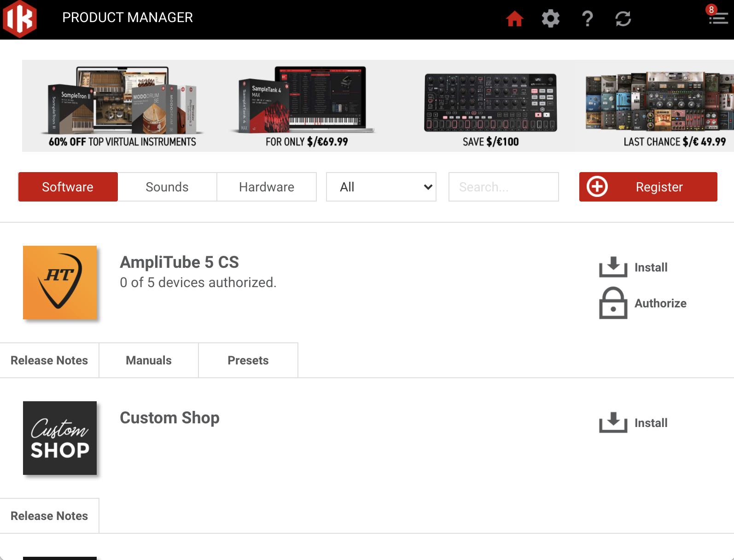Open the AmpliTube Manuals
The image size is (734, 560).
(149, 360)
